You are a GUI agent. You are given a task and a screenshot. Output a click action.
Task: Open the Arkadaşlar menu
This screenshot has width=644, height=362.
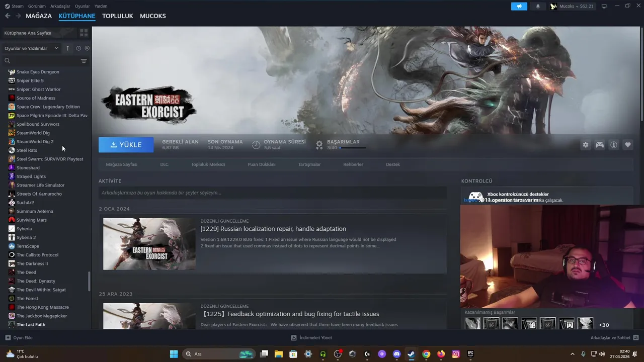pos(60,6)
